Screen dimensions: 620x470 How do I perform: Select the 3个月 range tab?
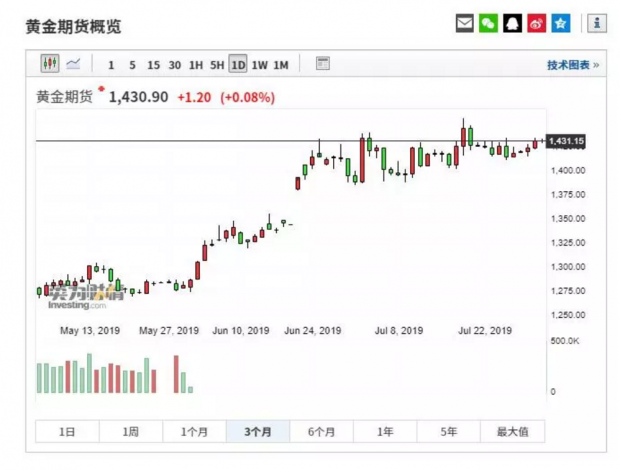(258, 431)
